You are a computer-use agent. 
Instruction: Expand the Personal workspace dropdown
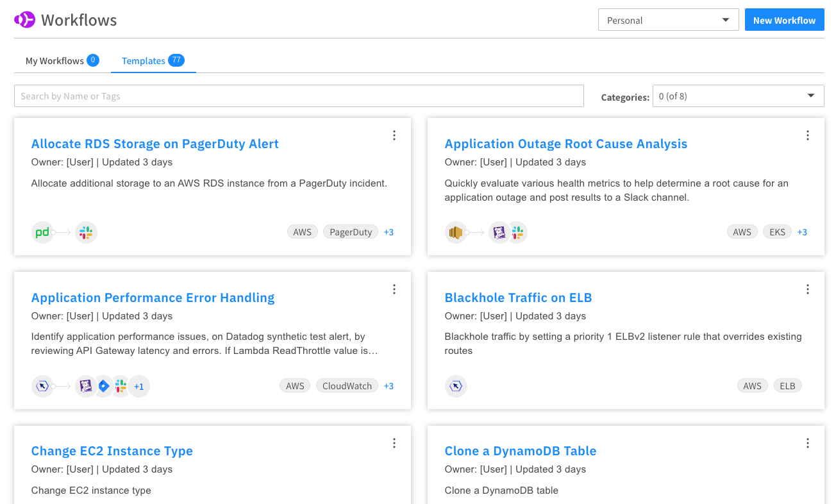668,20
